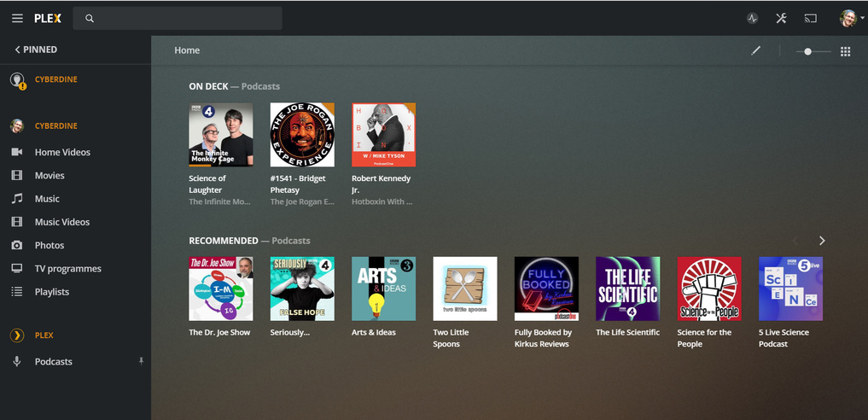Click the Hotboxin With ... show subtitle
The image size is (868, 420).
tap(382, 202)
